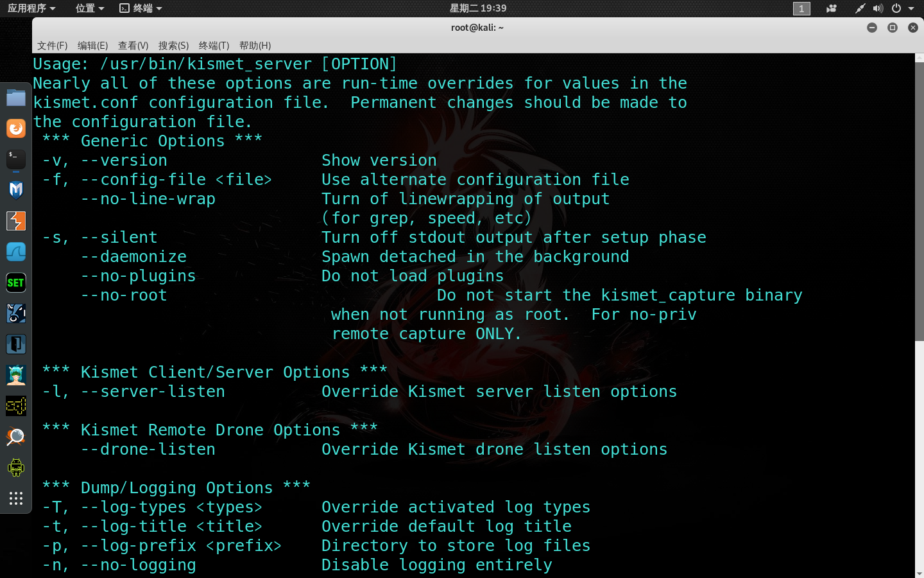This screenshot has height=578, width=924.
Task: Click the '--no-line-wrap' option text
Action: click(148, 199)
